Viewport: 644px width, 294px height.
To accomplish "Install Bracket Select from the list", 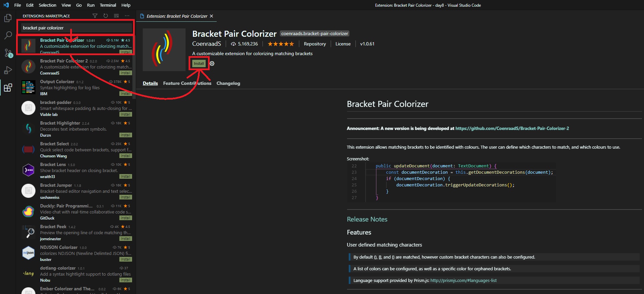I will (x=126, y=156).
